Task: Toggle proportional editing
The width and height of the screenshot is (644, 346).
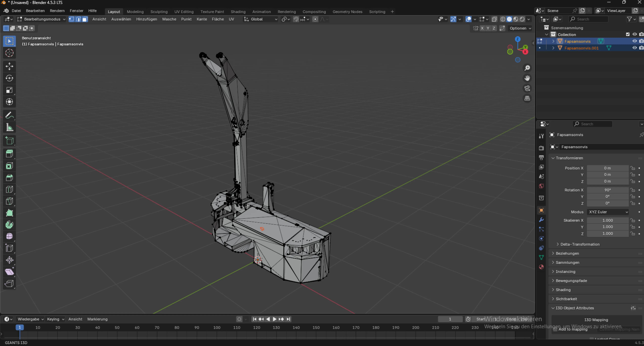Action: (315, 19)
